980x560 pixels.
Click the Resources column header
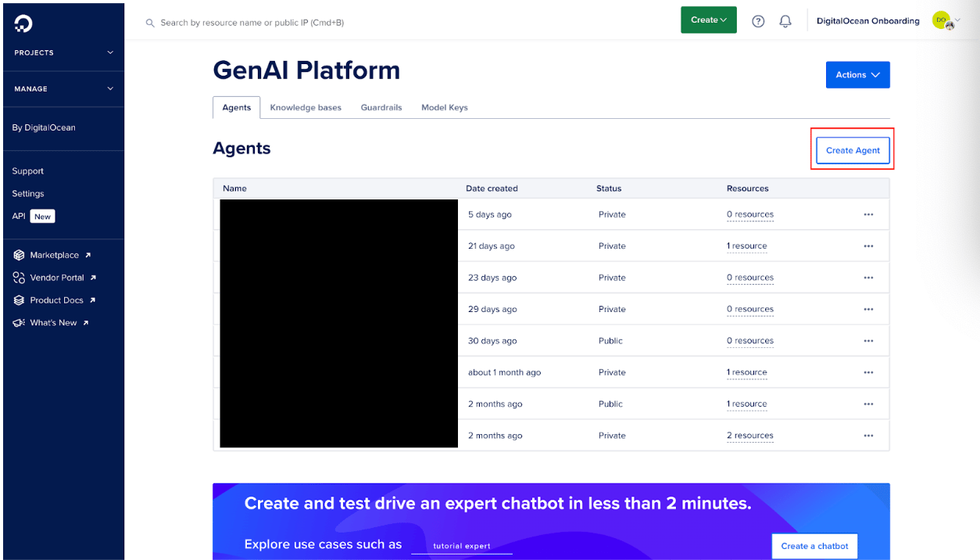(748, 188)
